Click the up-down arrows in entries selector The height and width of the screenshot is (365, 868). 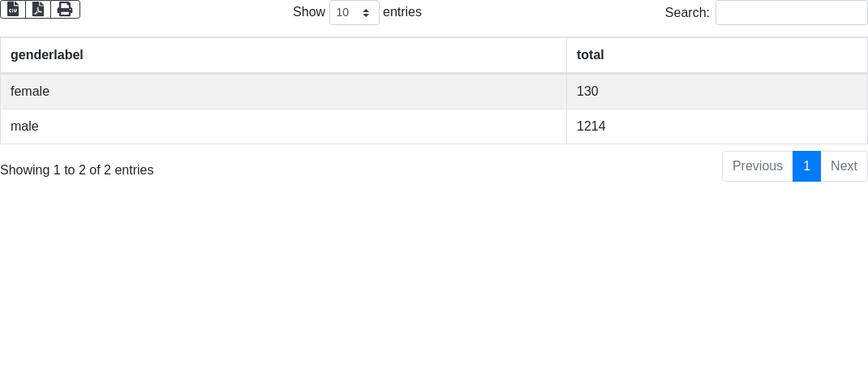point(366,13)
